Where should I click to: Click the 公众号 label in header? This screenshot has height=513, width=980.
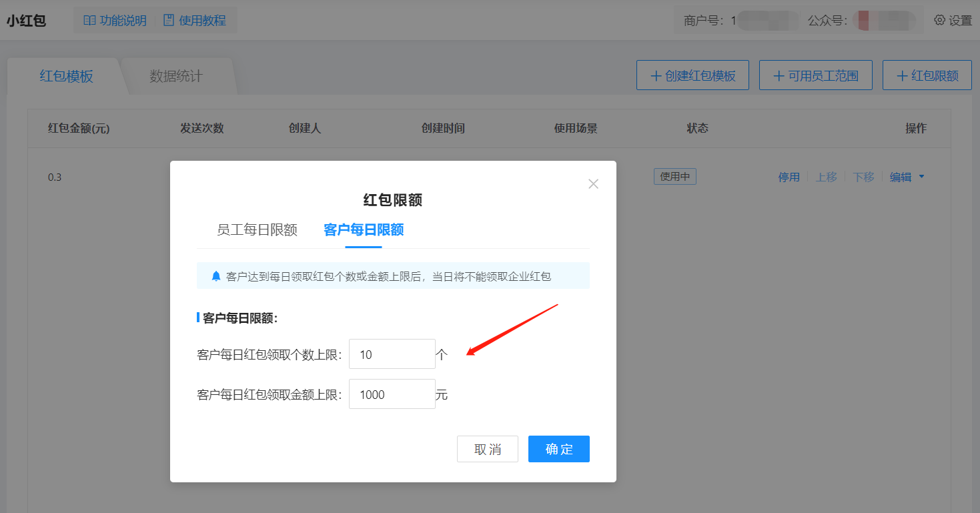click(x=828, y=21)
